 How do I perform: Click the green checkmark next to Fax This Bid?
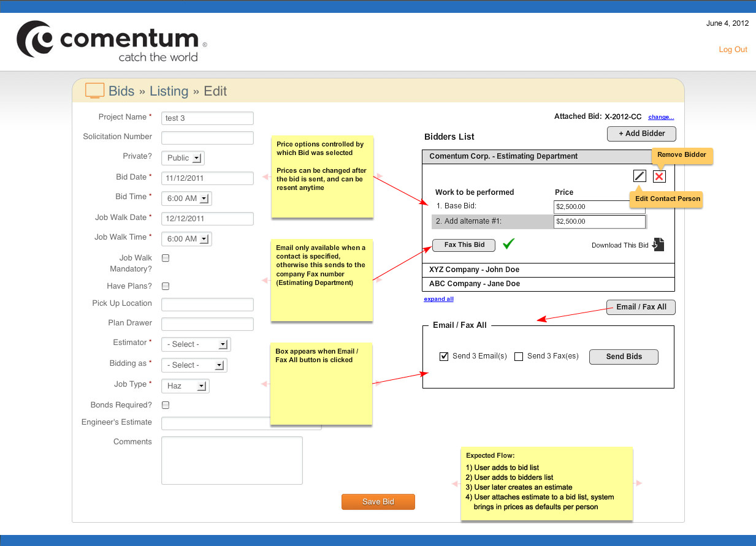508,244
